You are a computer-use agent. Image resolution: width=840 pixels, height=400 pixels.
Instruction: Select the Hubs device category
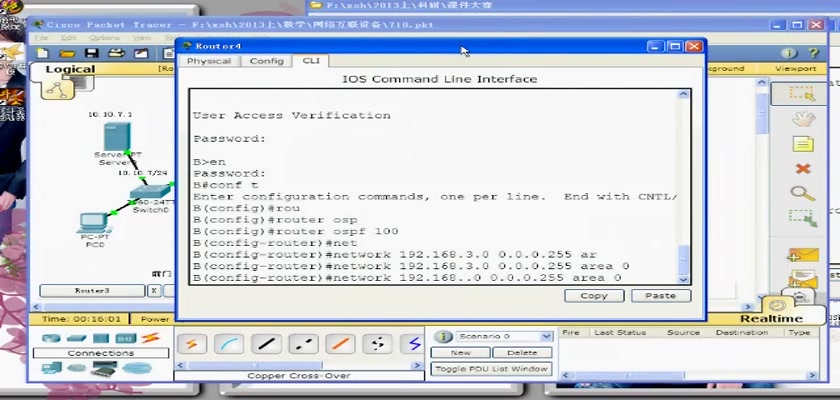101,338
